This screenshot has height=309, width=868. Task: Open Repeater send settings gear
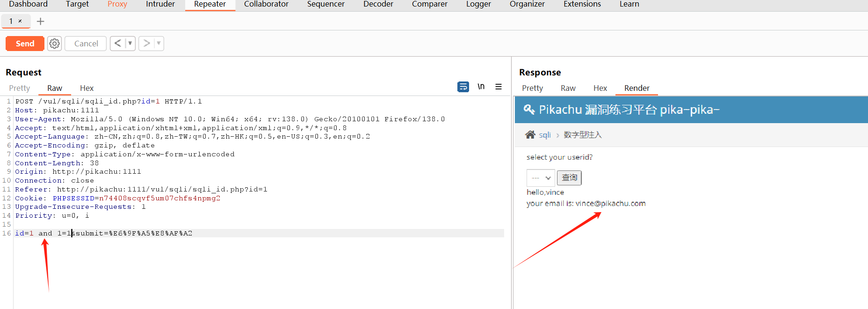tap(55, 44)
